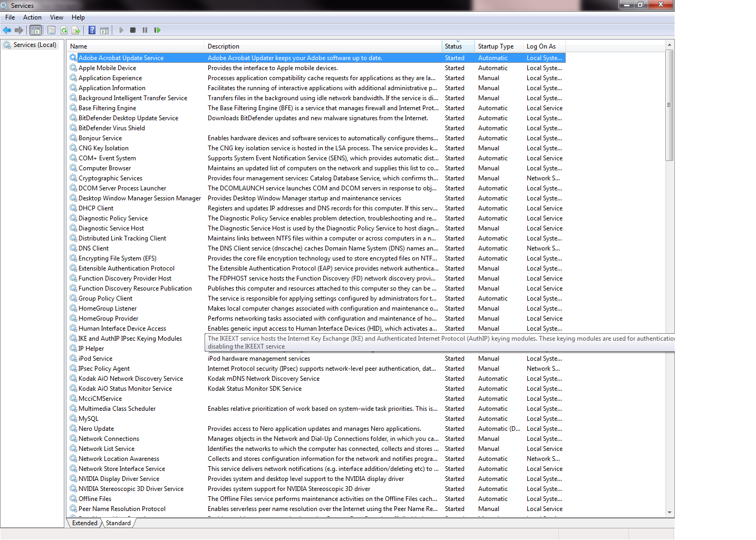Click the Refresh toolbar icon
The height and width of the screenshot is (540, 756).
tap(64, 31)
